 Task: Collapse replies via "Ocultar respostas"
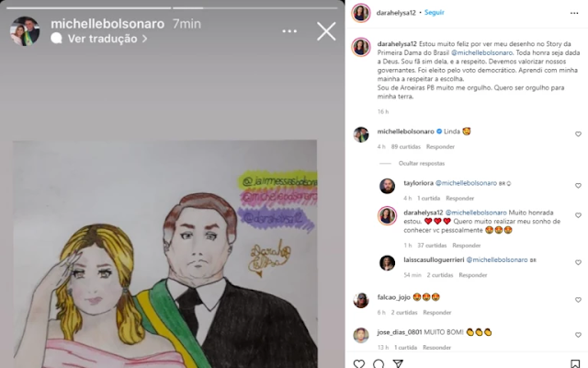(x=422, y=164)
